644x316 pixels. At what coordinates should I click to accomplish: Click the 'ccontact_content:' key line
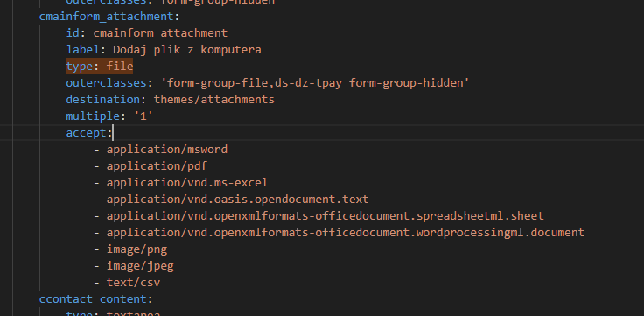pos(95,299)
